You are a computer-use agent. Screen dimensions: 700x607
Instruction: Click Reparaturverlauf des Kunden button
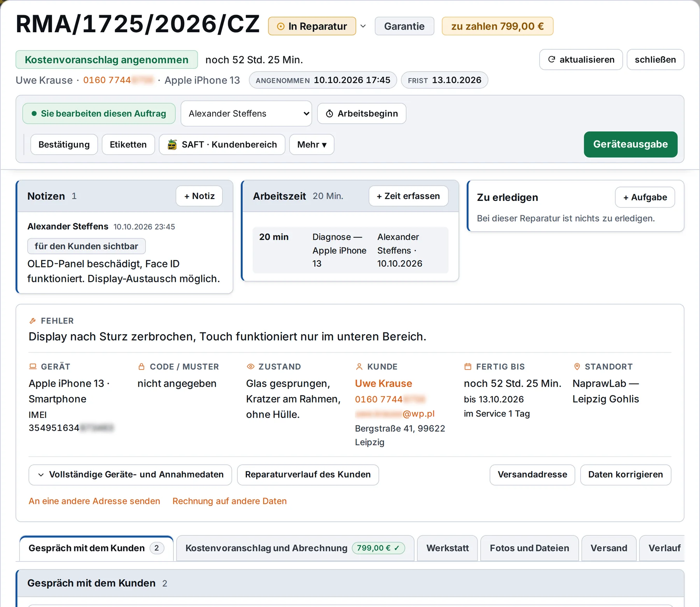click(x=308, y=475)
